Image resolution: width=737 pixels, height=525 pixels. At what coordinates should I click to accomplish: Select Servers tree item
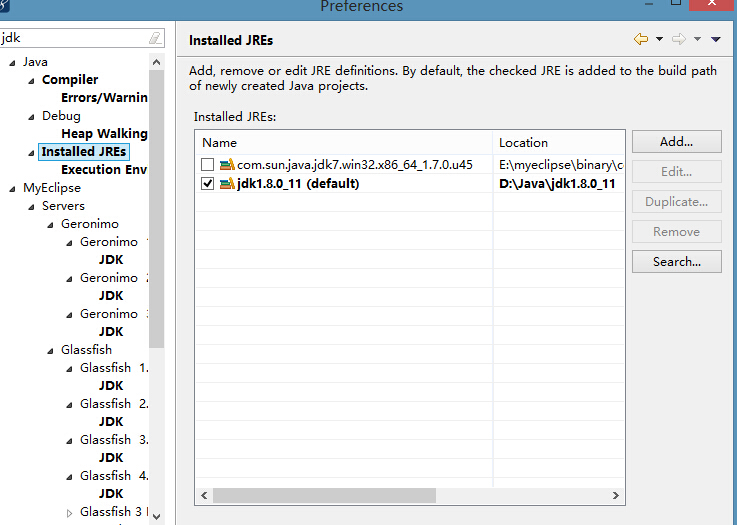[x=63, y=205]
